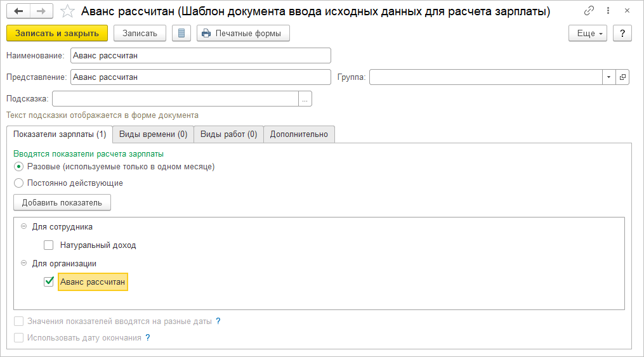Open the list report icon button
Screen dimensions: 644x357
[x=181, y=33]
